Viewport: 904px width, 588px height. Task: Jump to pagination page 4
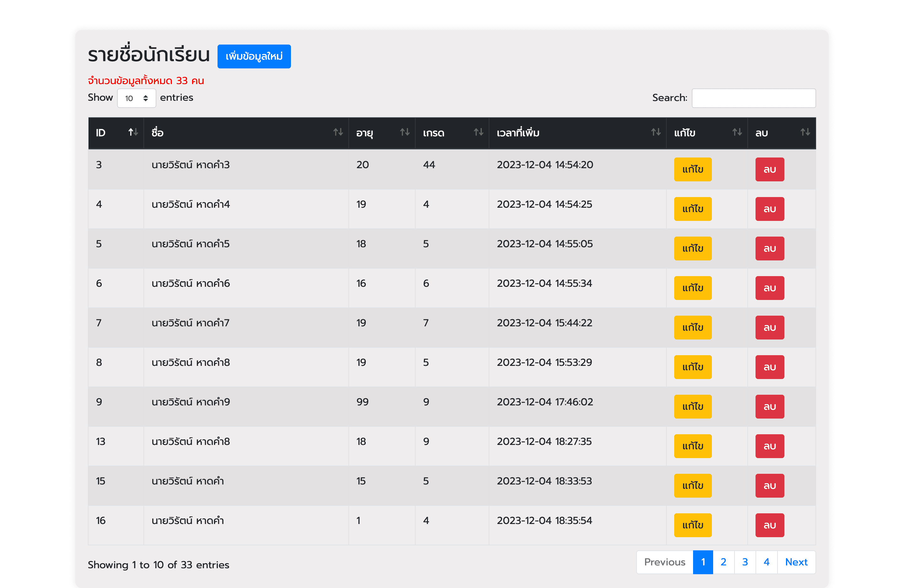766,562
